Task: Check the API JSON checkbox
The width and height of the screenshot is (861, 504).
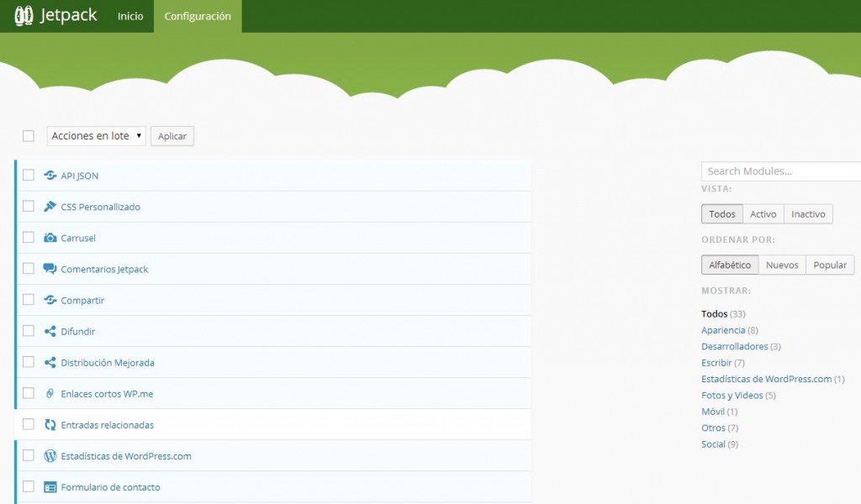Action: pos(29,175)
